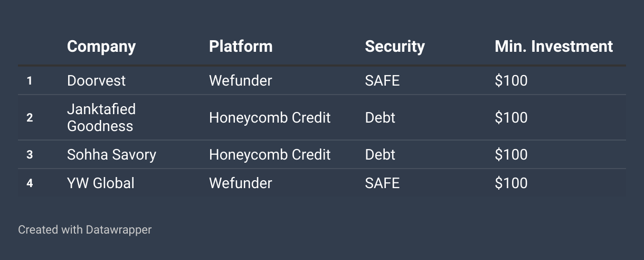
Task: Click Wefunder in the Doorvest row
Action: point(241,80)
